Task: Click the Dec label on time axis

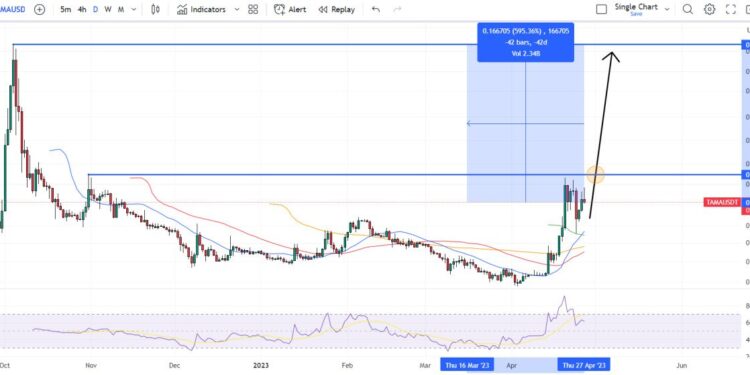Action: (175, 365)
